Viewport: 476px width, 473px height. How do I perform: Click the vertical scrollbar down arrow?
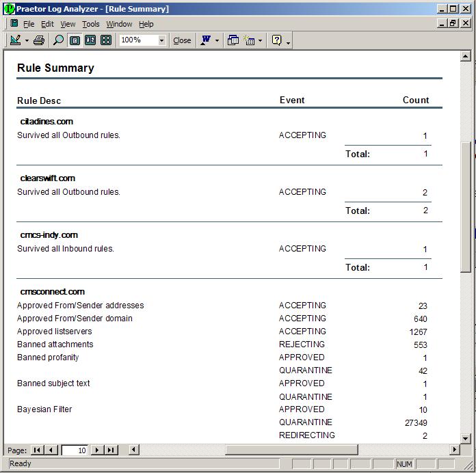465,438
